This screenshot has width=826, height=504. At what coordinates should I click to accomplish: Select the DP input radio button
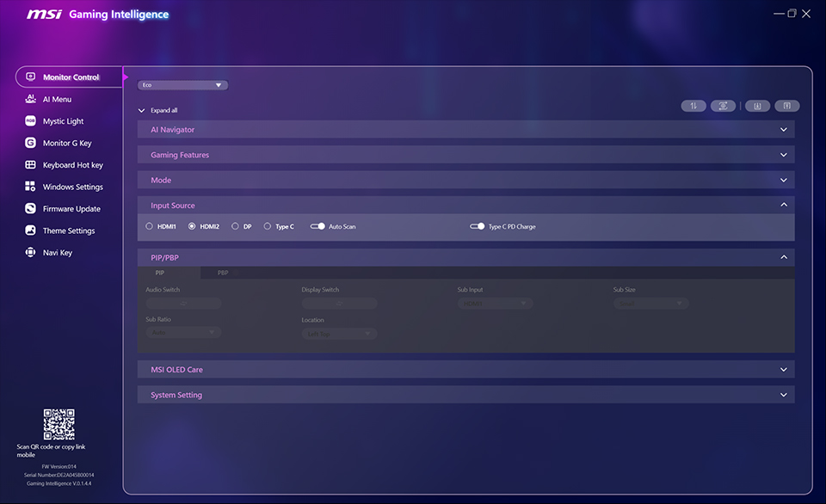click(x=234, y=225)
